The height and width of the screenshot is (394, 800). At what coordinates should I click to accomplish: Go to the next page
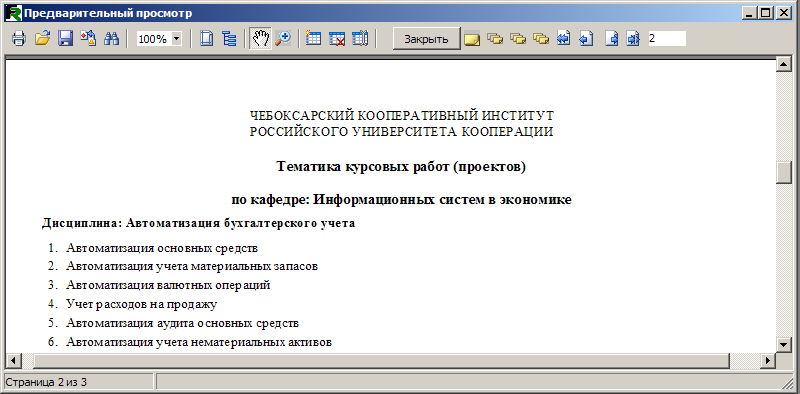coord(611,39)
